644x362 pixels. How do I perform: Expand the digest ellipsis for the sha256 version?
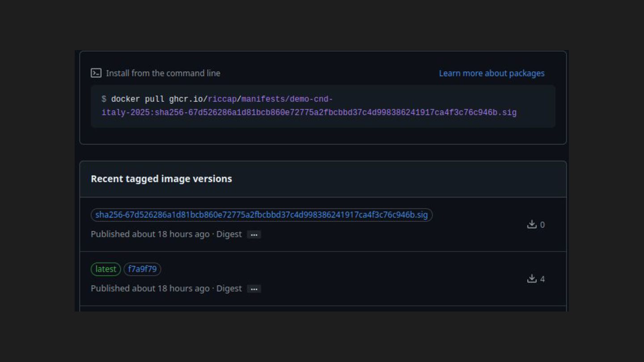(254, 235)
